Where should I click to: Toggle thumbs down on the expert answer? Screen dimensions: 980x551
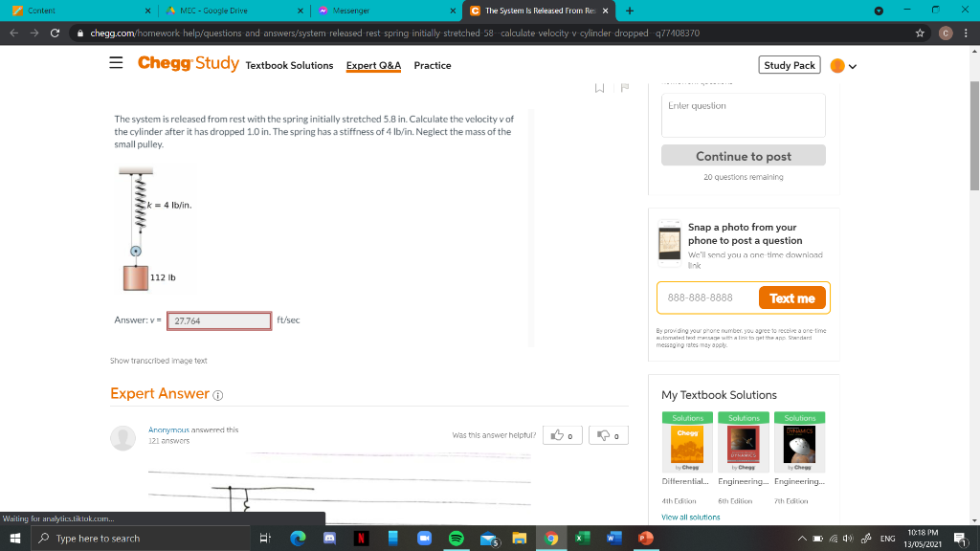click(x=608, y=434)
